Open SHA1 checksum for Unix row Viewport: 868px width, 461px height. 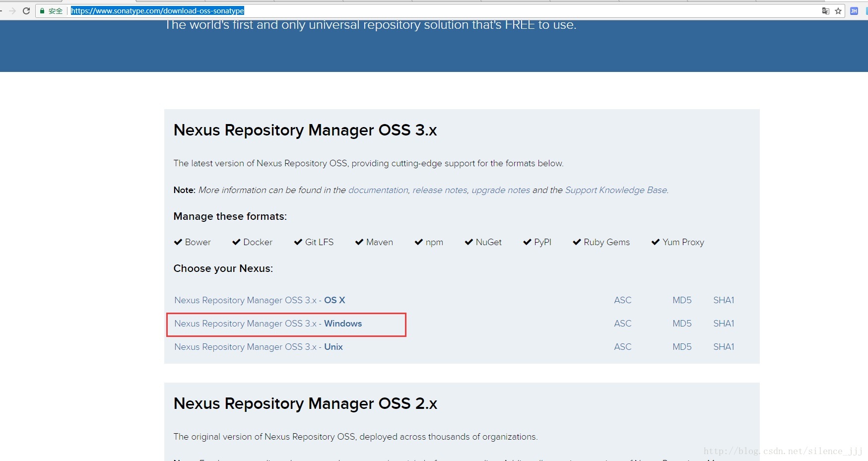click(724, 347)
